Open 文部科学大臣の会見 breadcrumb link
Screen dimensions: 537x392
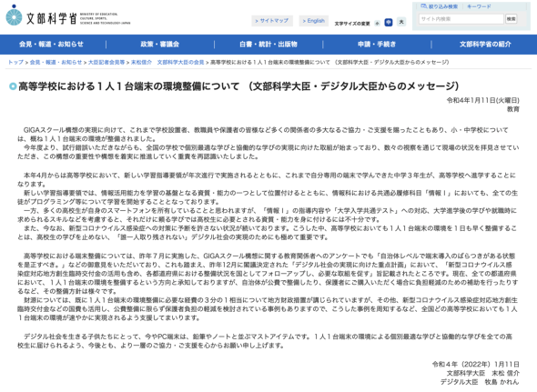coord(180,63)
